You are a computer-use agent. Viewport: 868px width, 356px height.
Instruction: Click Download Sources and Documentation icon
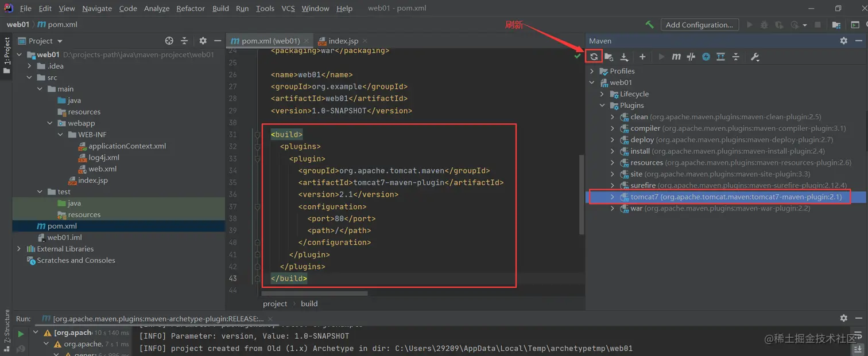624,57
